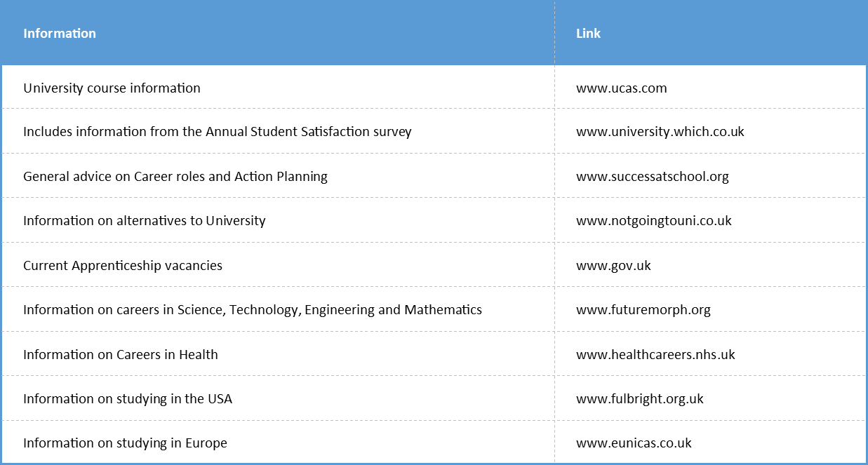Go to the www.eunicas.co.uk link
Screen dimensions: 868x465
click(x=634, y=443)
